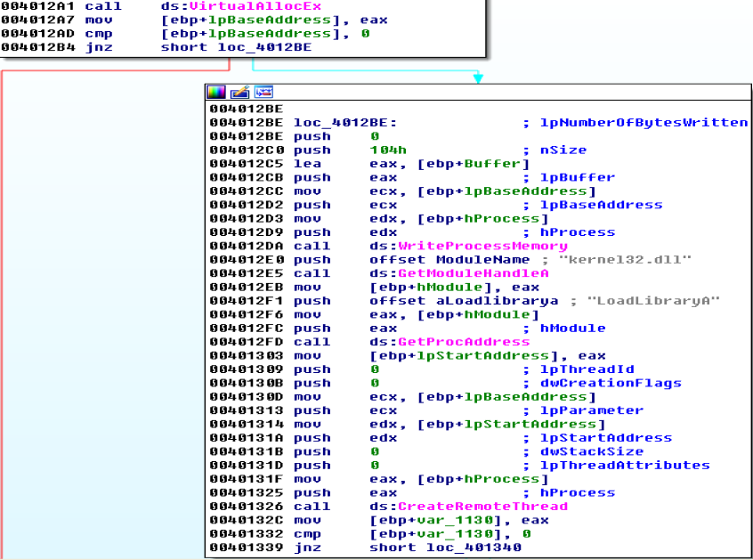The width and height of the screenshot is (753, 560).
Task: Click address 004012DA in the lower node
Action: coord(247,246)
